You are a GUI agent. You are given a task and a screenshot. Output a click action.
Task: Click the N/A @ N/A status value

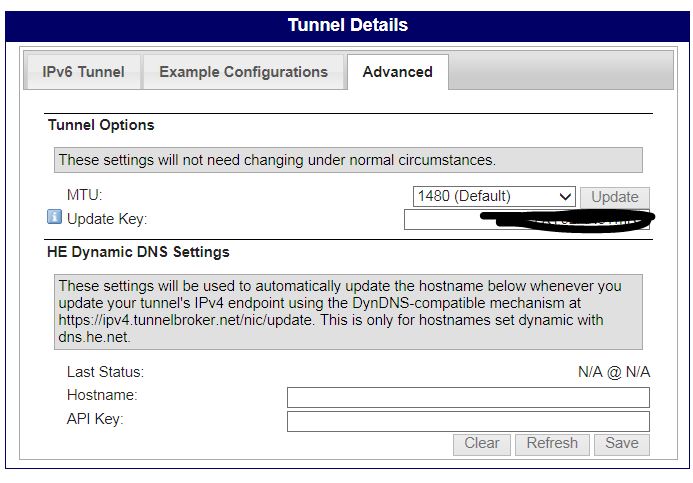pos(613,372)
